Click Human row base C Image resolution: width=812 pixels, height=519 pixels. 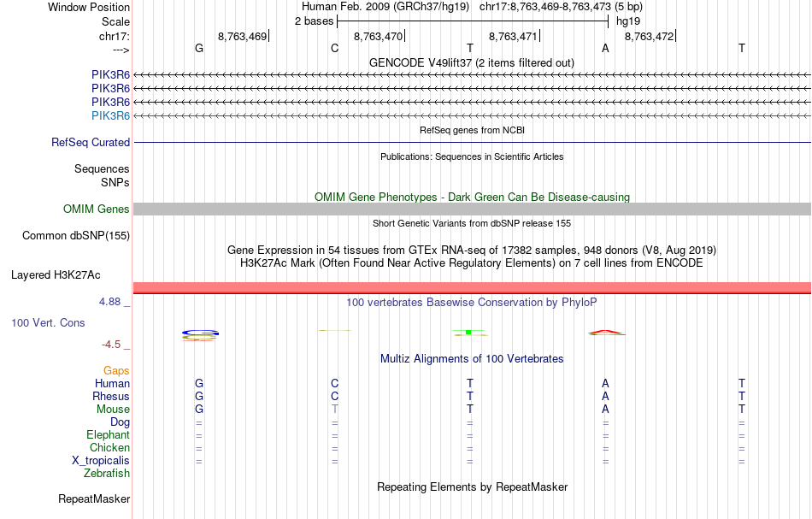[x=334, y=383]
